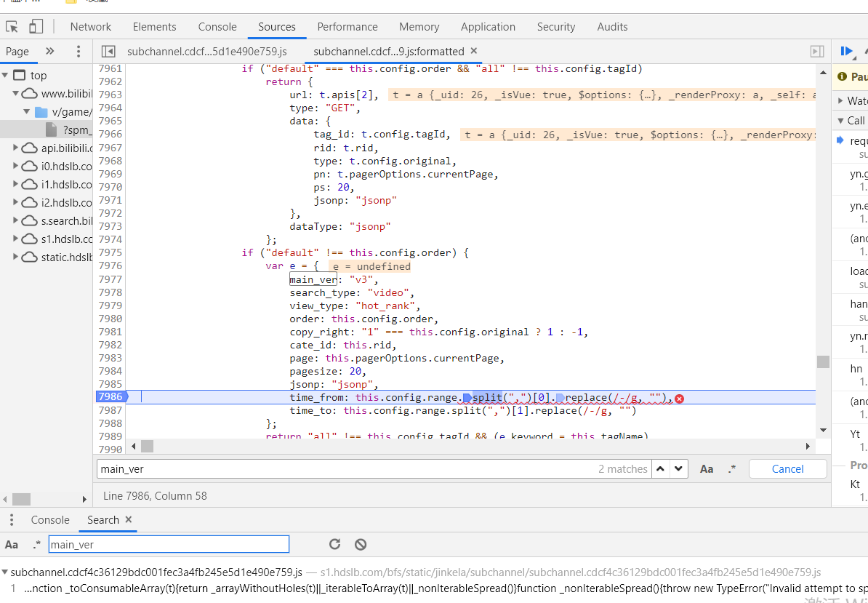Viewport: 868px width, 603px height.
Task: Click the split breakpoint marker on line 7986
Action: (467, 398)
